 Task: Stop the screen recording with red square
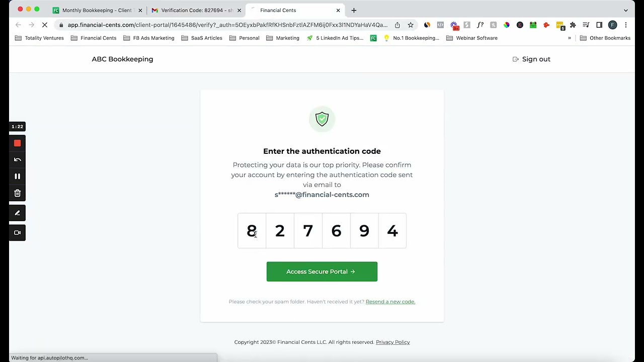pos(17,143)
